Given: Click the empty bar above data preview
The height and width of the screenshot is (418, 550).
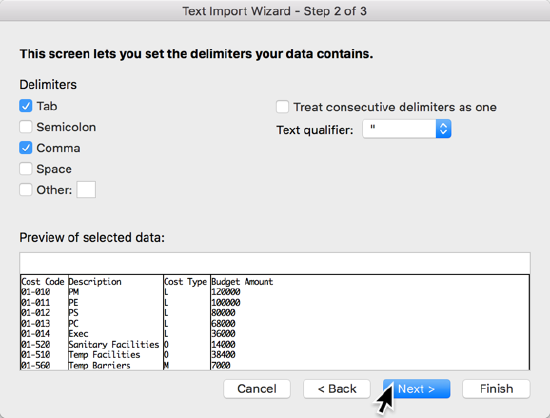Looking at the screenshot, I should (x=275, y=263).
